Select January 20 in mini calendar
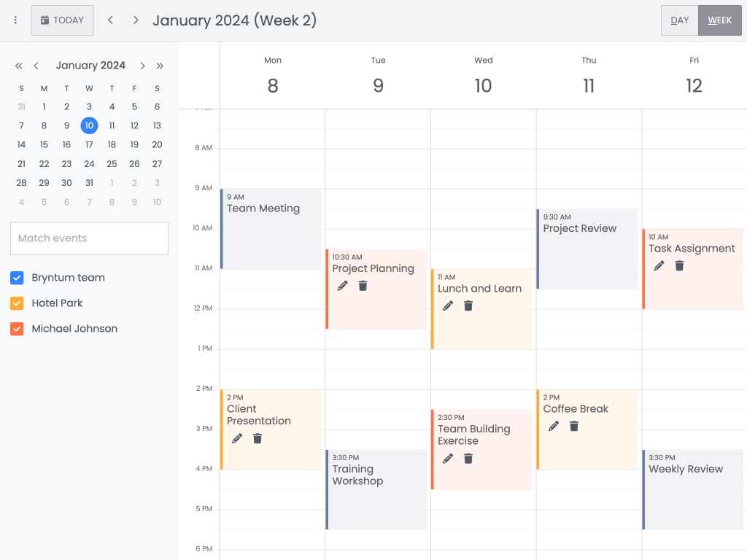The image size is (747, 560). click(x=158, y=145)
